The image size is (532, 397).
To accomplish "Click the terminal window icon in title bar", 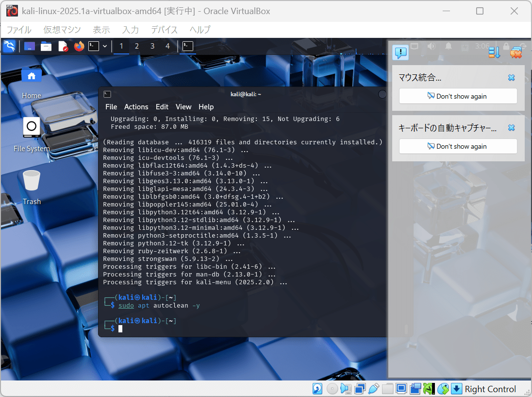I will click(107, 94).
